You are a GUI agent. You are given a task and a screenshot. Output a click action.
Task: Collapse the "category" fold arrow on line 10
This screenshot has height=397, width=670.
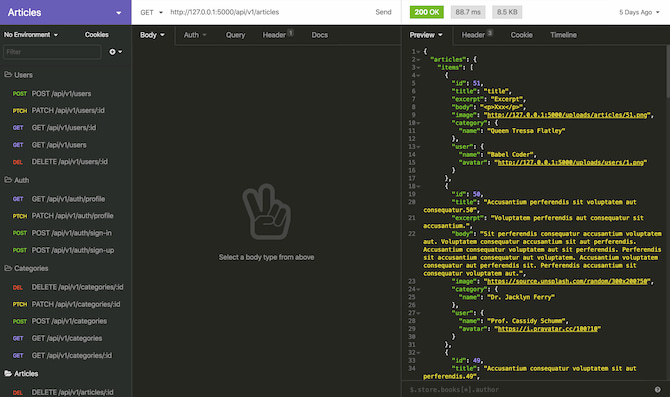coord(419,123)
